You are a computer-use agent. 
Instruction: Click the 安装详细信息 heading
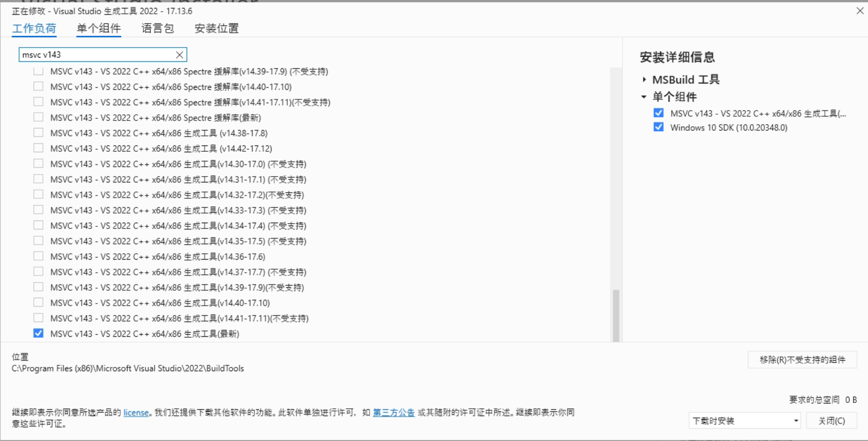coord(677,57)
